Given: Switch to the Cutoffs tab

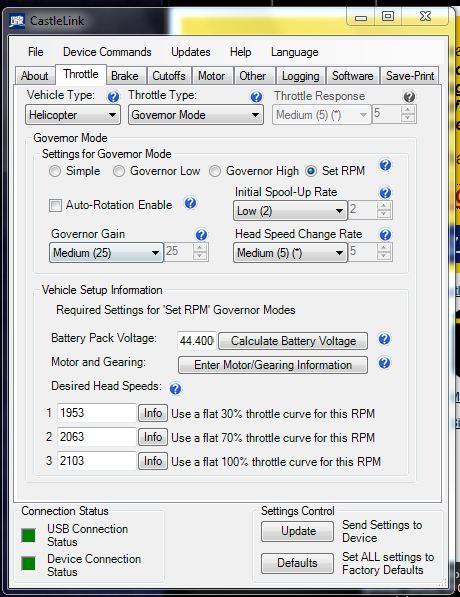Looking at the screenshot, I should [x=169, y=76].
